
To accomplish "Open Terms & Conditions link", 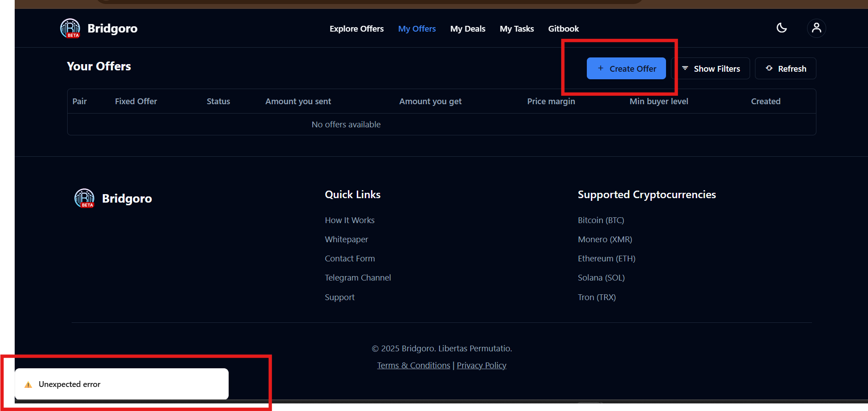I will 414,366.
